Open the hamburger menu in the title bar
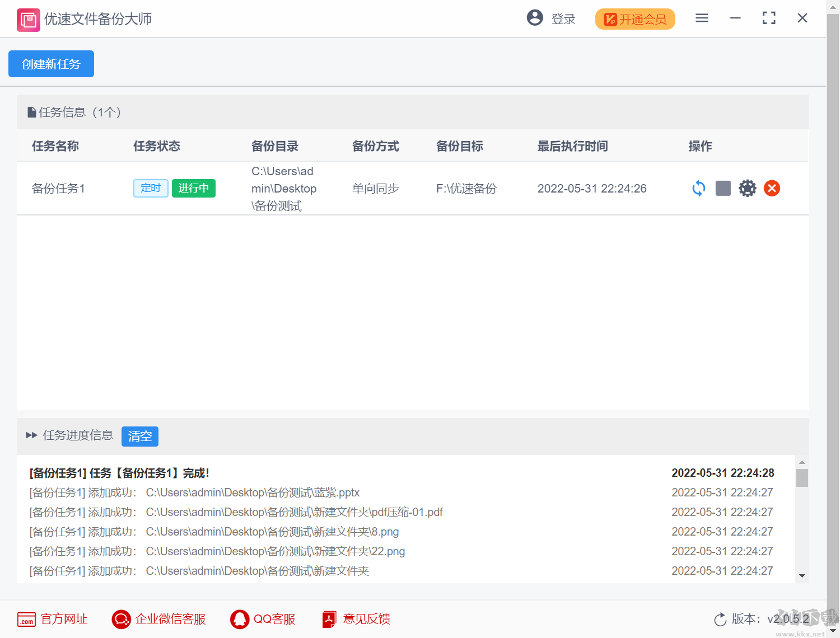This screenshot has height=638, width=840. click(x=702, y=18)
